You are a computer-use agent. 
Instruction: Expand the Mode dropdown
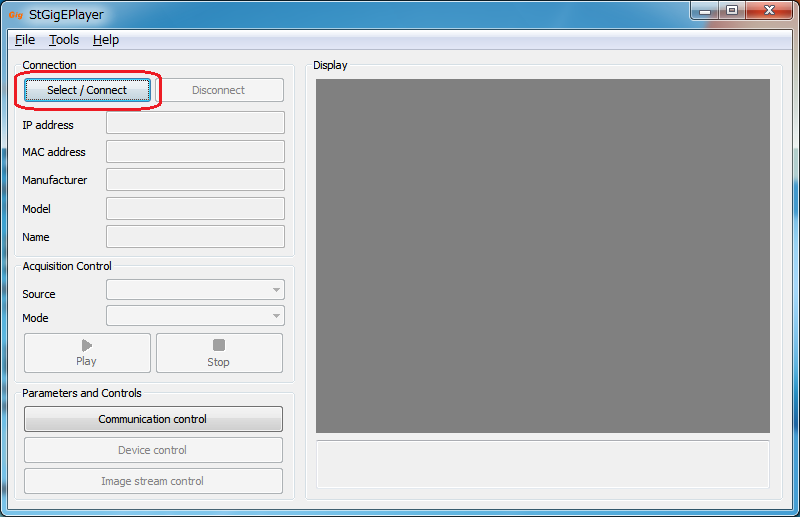pos(195,316)
